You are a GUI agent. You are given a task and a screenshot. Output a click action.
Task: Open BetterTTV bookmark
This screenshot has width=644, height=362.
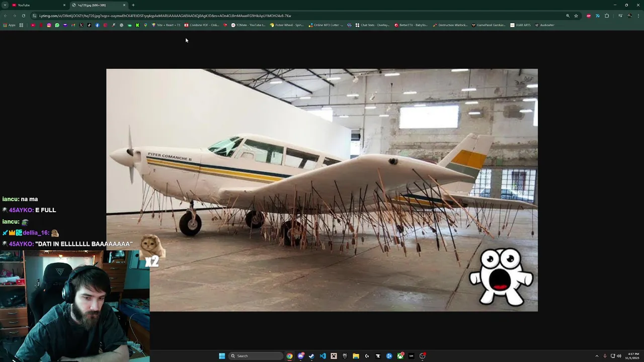[411, 25]
